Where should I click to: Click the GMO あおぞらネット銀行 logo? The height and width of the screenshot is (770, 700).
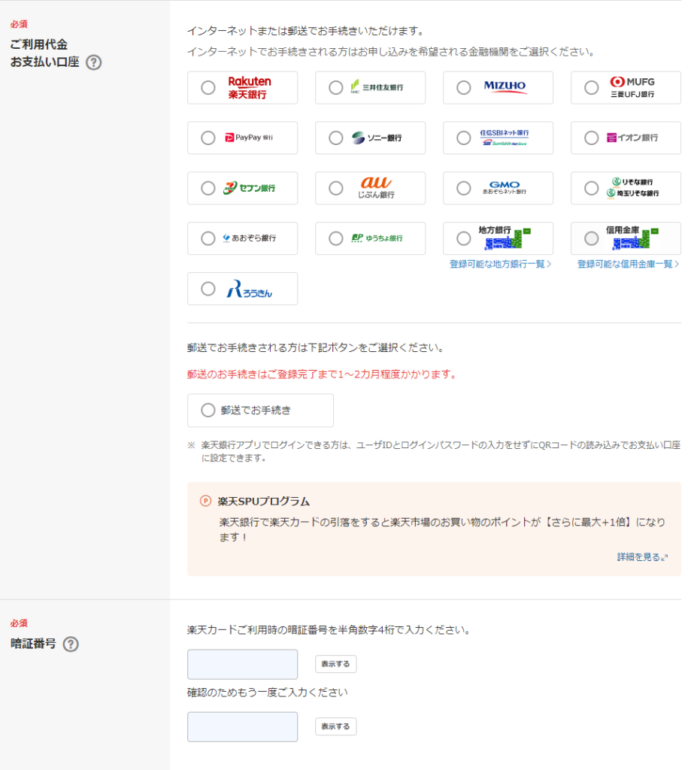click(x=505, y=187)
